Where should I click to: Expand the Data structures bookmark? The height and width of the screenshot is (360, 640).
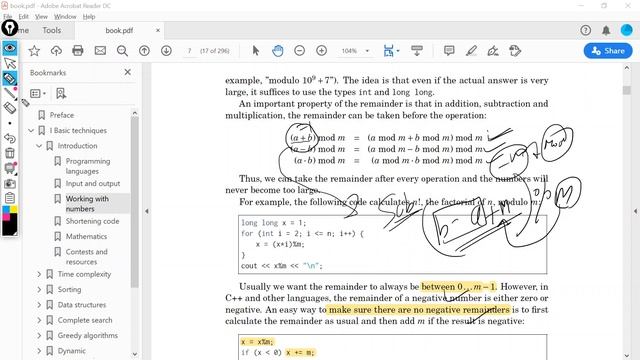[39, 305]
